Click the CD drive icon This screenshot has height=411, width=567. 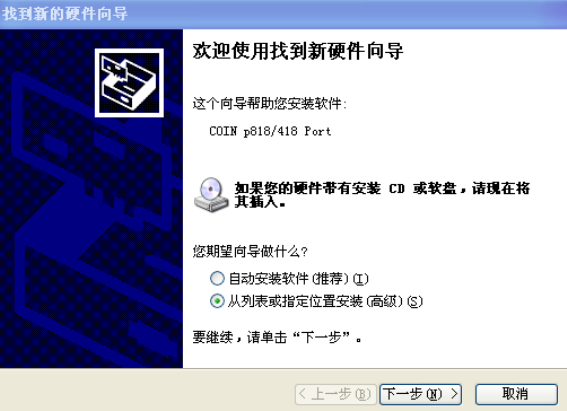[211, 194]
